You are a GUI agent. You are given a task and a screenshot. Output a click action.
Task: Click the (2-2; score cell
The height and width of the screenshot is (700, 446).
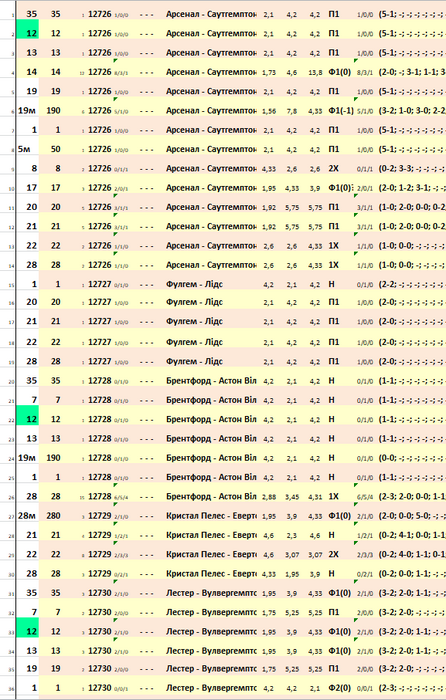coord(412,284)
